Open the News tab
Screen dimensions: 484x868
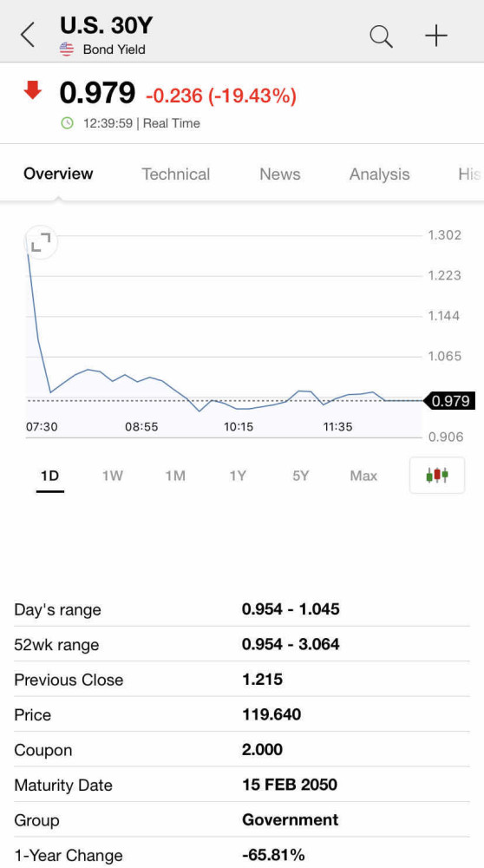(x=280, y=174)
